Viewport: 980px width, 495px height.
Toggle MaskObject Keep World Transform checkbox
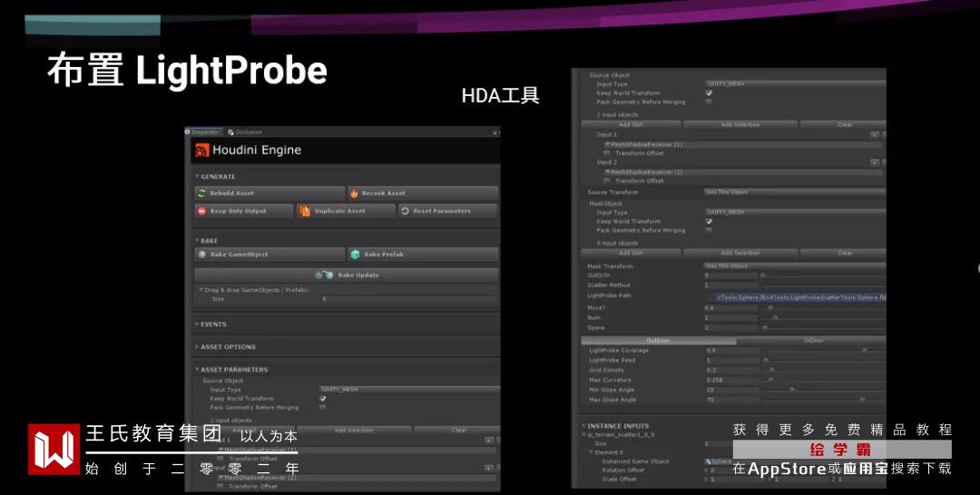click(709, 221)
